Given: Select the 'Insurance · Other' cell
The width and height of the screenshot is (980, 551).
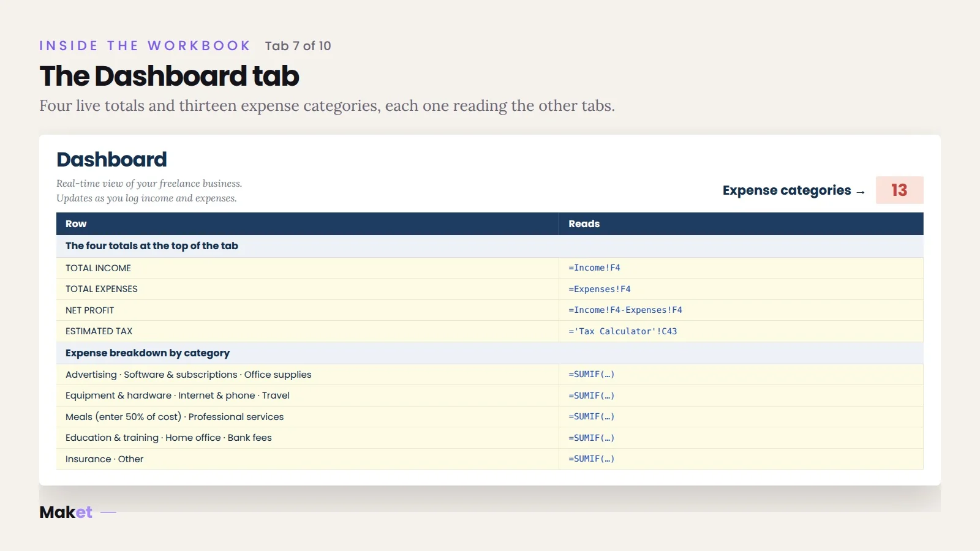Looking at the screenshot, I should (x=307, y=459).
